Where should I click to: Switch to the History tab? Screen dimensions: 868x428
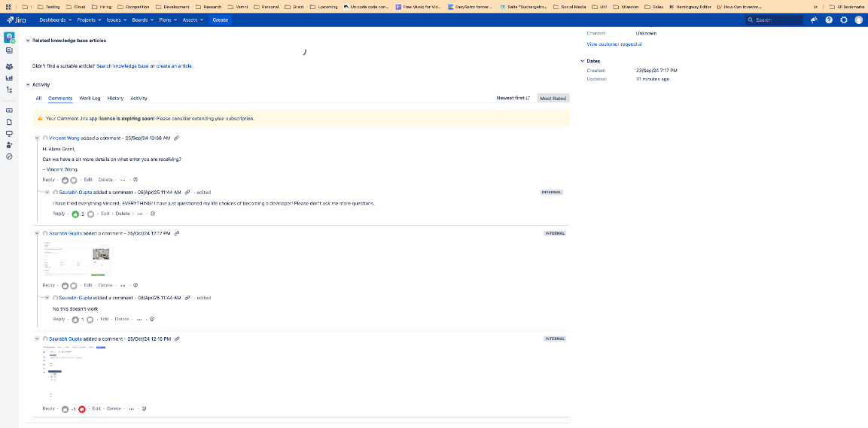pos(115,99)
